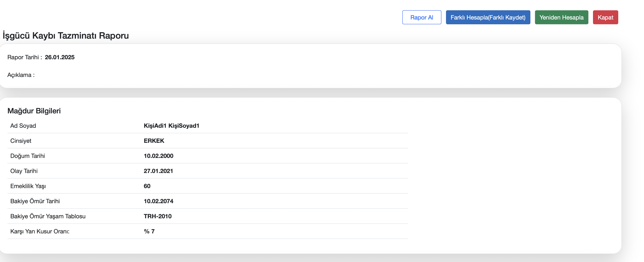Click the Açıklama label

click(21, 75)
